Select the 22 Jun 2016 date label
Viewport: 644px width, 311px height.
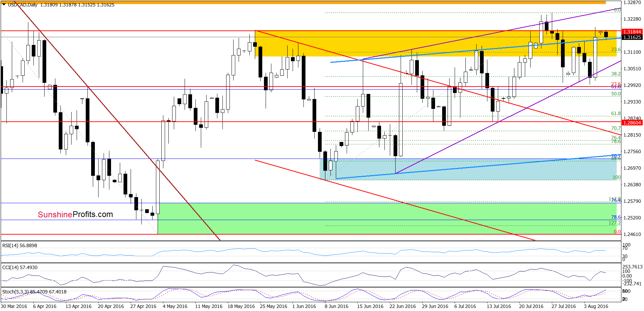tap(403, 306)
